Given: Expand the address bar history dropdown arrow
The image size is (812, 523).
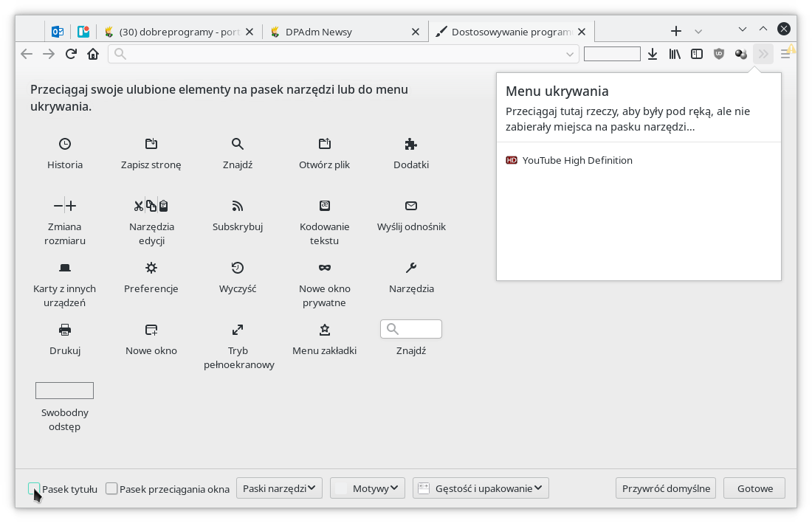Looking at the screenshot, I should 570,55.
